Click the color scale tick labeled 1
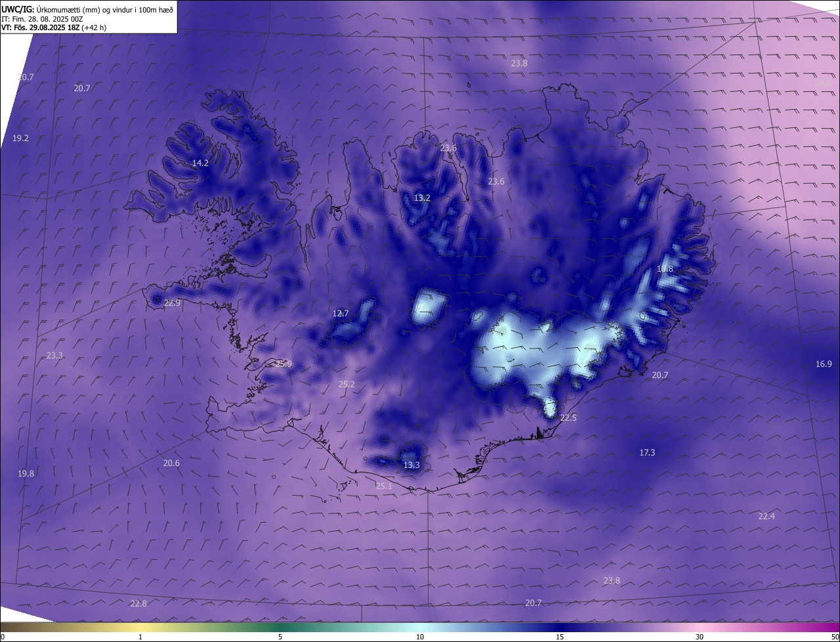840x642 pixels. click(x=140, y=637)
